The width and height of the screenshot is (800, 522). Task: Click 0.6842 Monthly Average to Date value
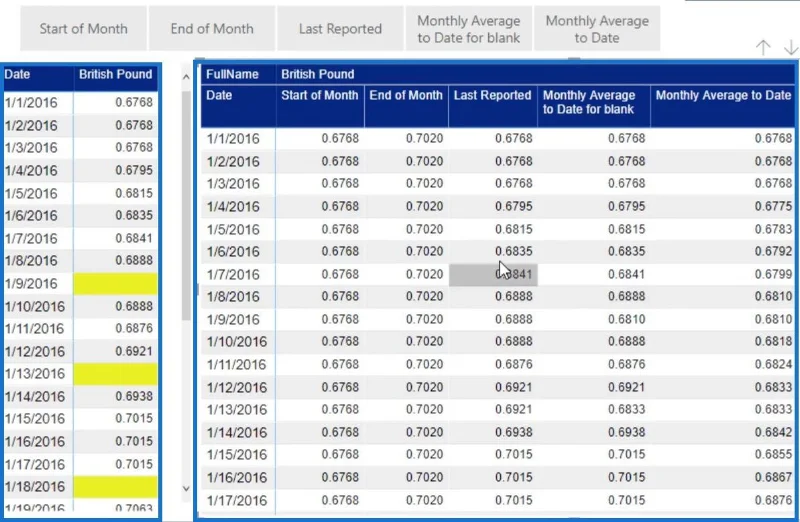773,433
